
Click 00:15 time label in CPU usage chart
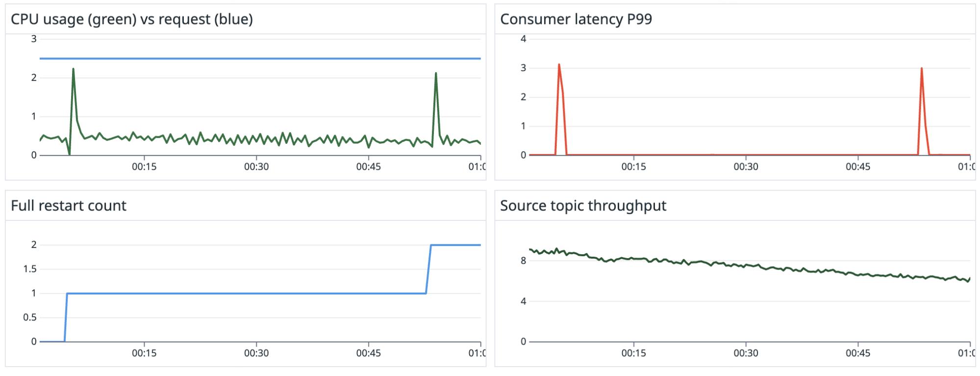pyautogui.click(x=144, y=167)
